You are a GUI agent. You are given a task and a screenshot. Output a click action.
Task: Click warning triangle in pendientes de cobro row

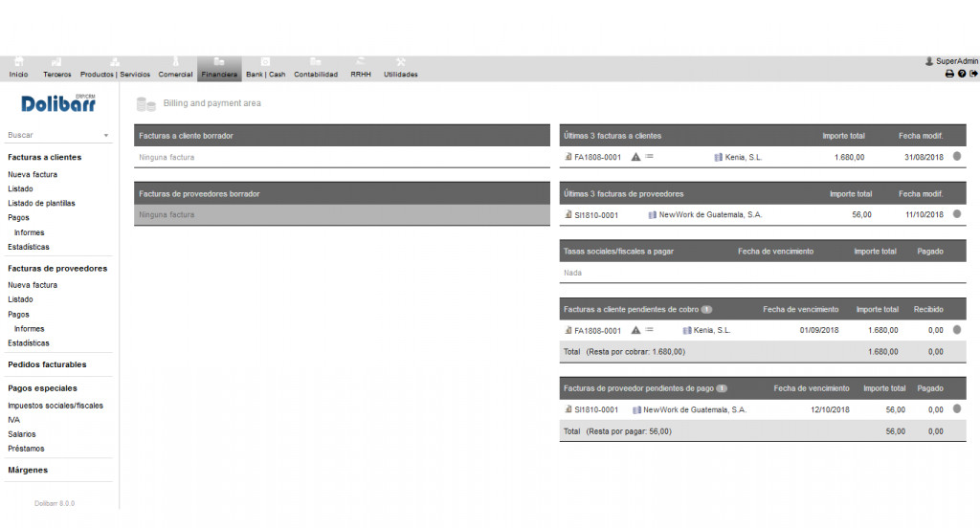(635, 330)
